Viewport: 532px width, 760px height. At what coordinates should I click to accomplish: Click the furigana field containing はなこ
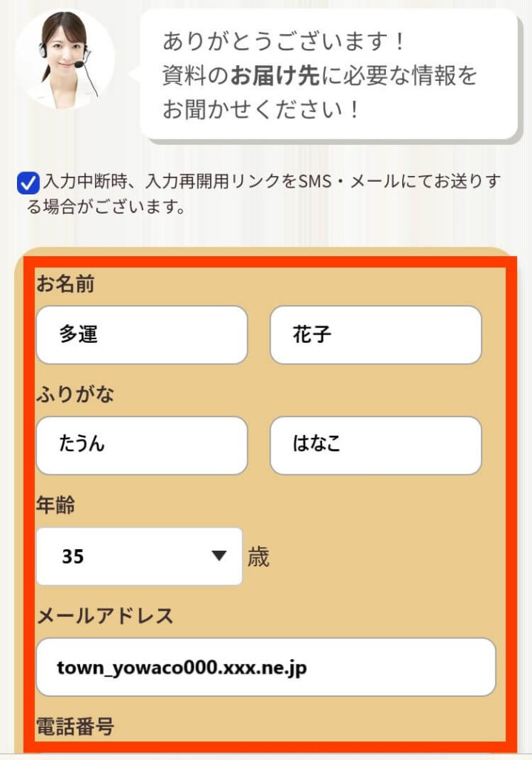[x=375, y=445]
